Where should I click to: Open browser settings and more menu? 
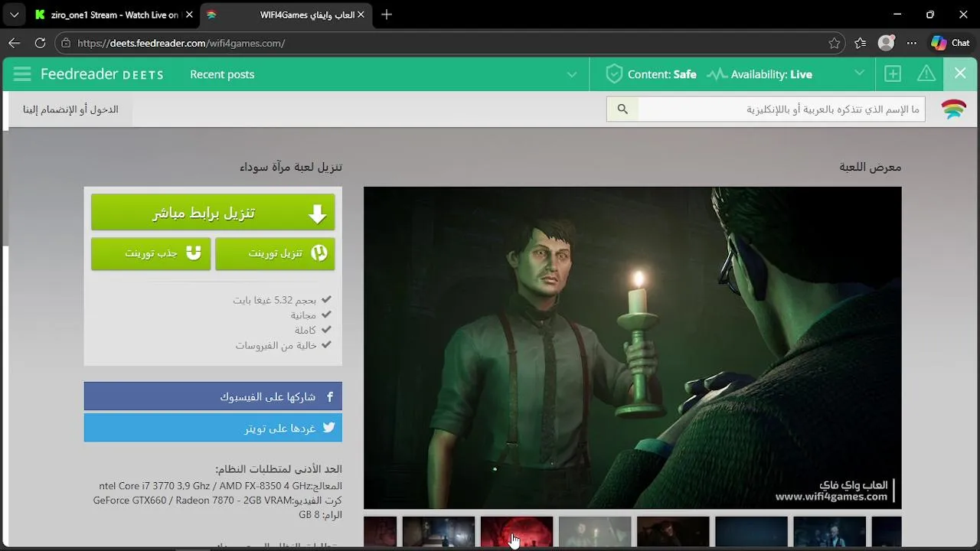tap(911, 43)
